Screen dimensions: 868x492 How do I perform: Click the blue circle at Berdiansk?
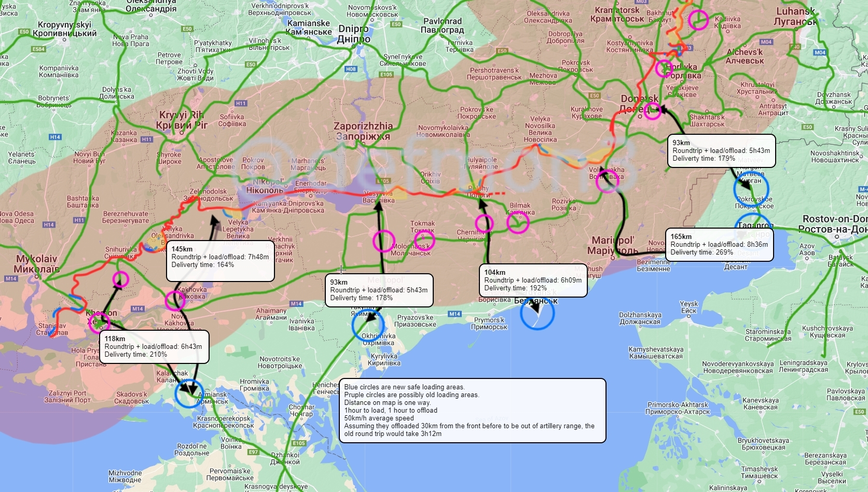[x=538, y=313]
